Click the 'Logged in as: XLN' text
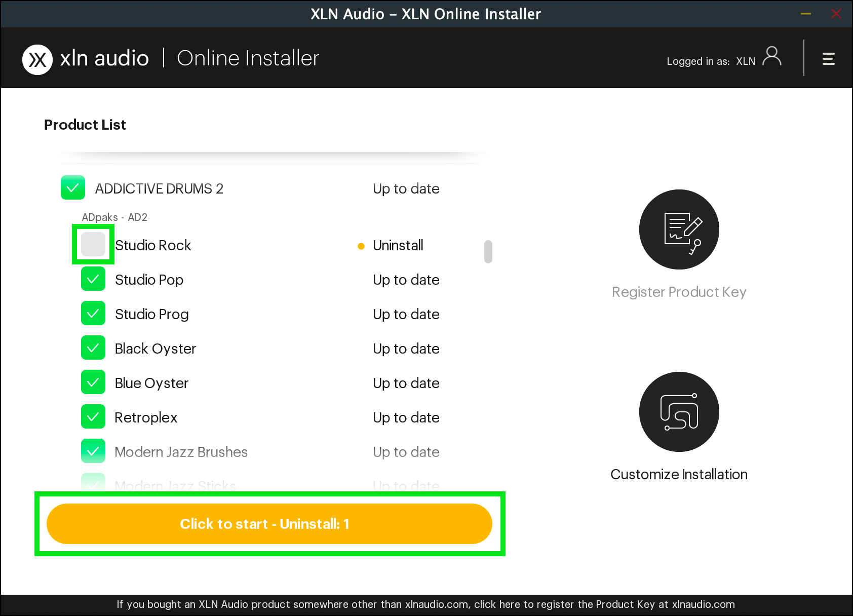 tap(711, 61)
